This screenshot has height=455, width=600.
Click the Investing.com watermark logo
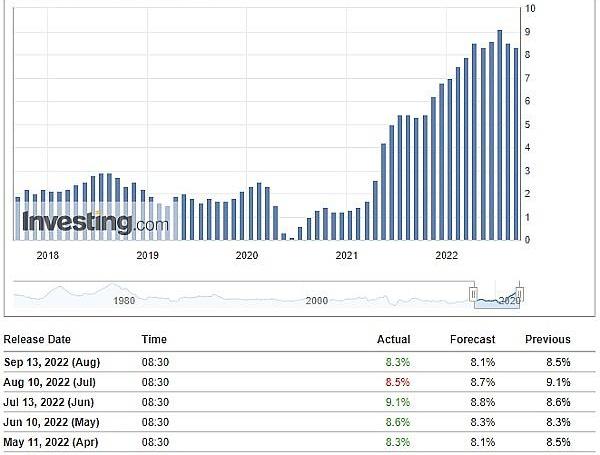(95, 223)
